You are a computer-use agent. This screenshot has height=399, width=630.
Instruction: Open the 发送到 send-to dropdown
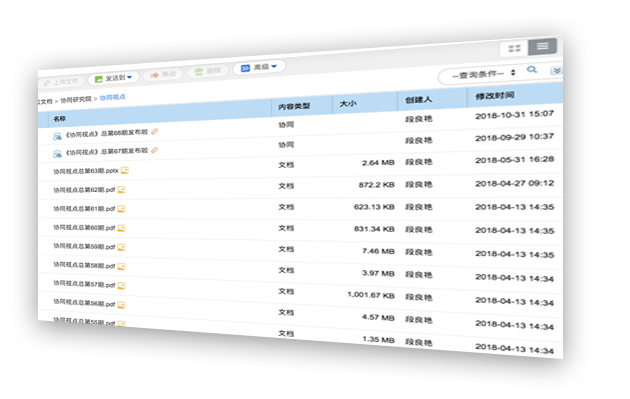114,78
